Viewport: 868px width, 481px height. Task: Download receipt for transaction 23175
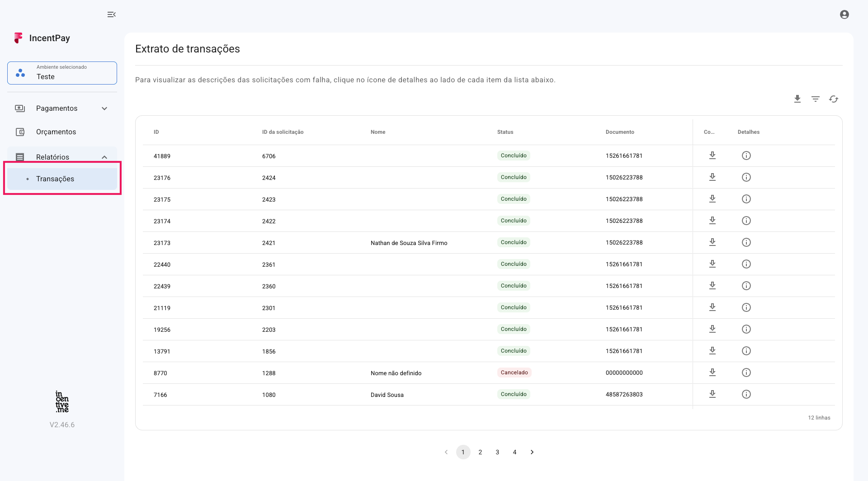[x=712, y=199]
